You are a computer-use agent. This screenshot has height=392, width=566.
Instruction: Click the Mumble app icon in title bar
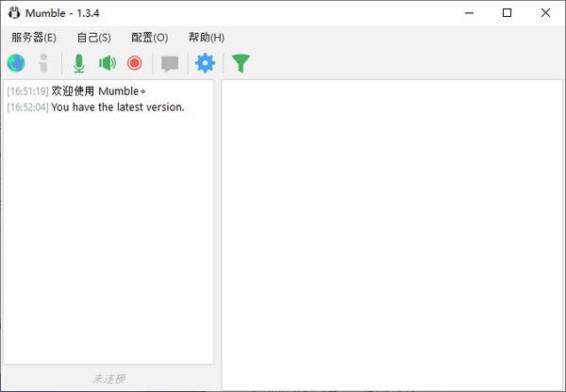click(13, 12)
